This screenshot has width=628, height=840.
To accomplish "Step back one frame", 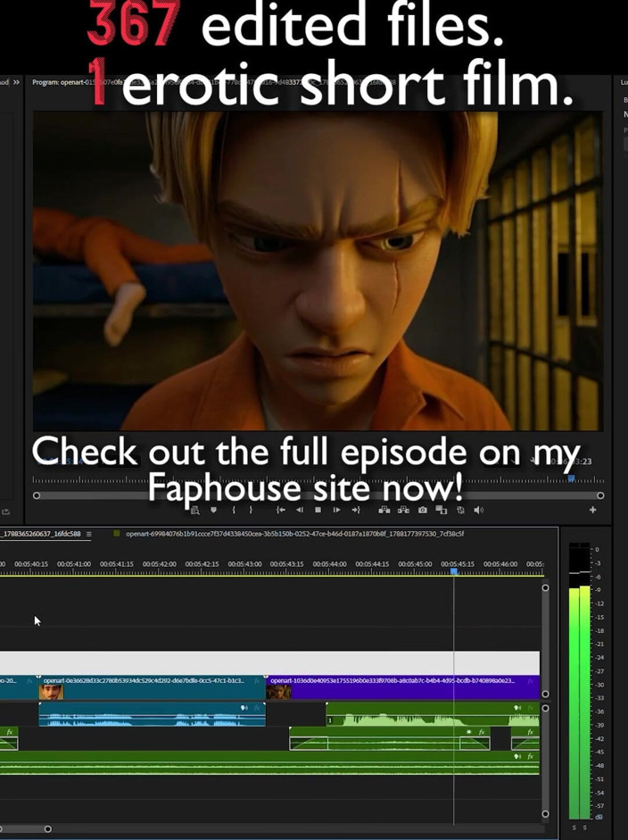I will [x=300, y=510].
